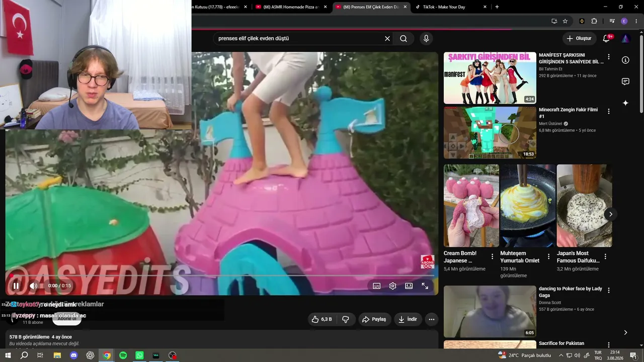Open YouTube account avatar menu
This screenshot has height=362, width=644.
point(625,38)
